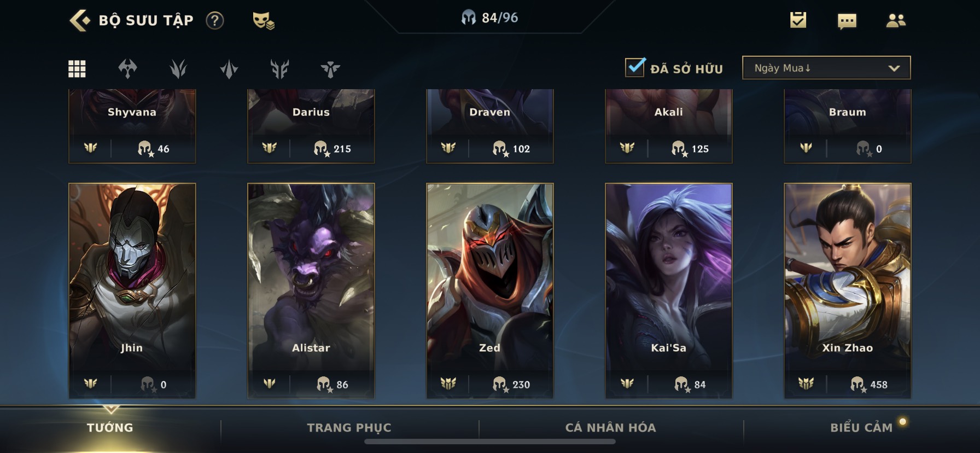Open the missions checklist icon

[x=798, y=20]
